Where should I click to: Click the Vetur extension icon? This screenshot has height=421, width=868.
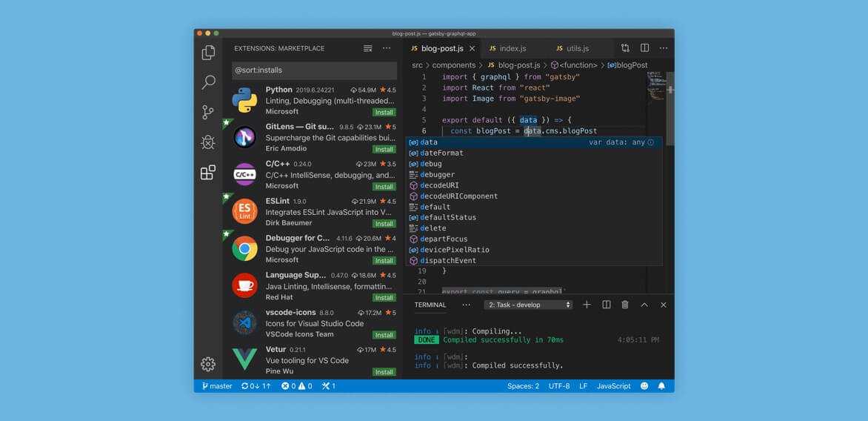[x=244, y=359]
